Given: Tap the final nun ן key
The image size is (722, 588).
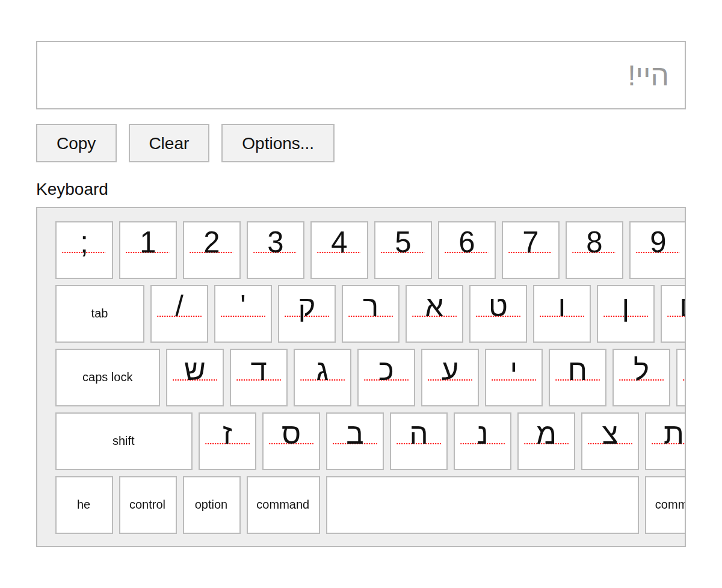Looking at the screenshot, I should 626,314.
